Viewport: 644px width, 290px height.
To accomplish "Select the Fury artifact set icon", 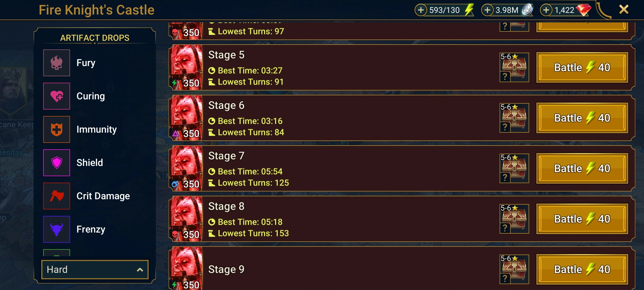I will tap(57, 63).
